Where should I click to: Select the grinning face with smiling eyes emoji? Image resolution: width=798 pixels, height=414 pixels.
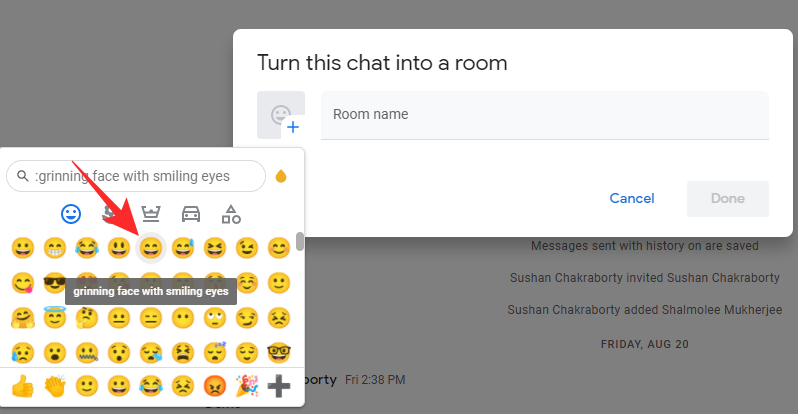(151, 247)
